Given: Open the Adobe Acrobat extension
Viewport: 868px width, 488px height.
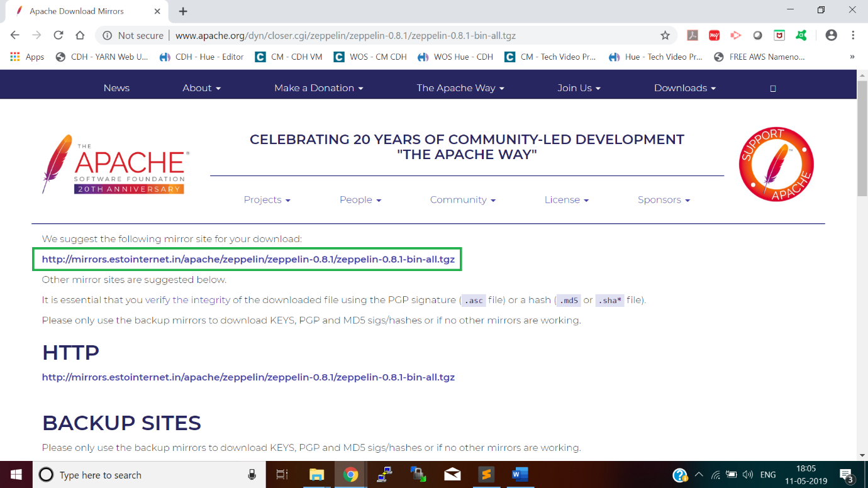Looking at the screenshot, I should click(693, 36).
